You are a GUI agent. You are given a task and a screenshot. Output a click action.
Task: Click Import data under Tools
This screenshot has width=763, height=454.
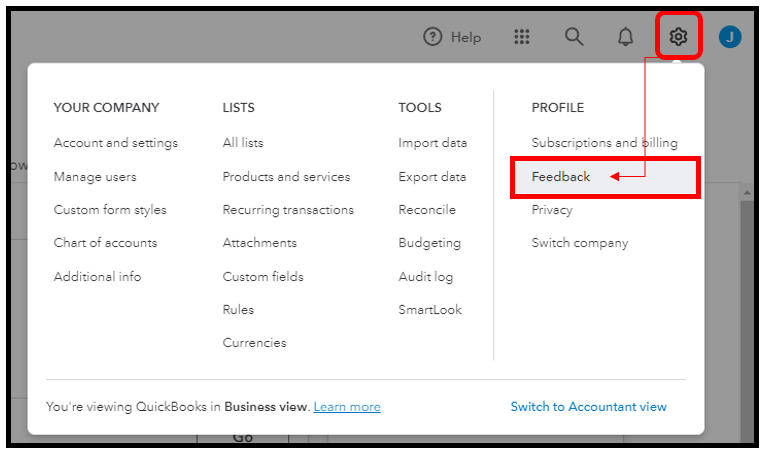(432, 143)
